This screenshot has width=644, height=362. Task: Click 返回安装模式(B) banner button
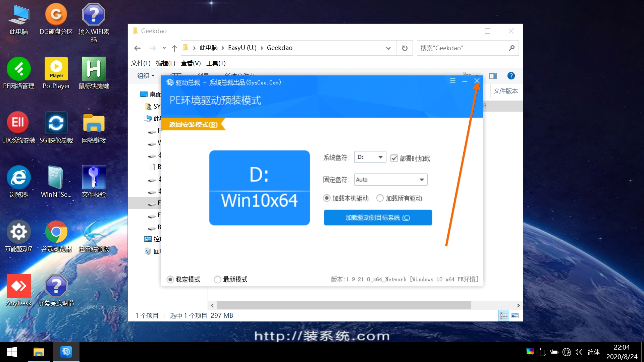[x=194, y=125]
